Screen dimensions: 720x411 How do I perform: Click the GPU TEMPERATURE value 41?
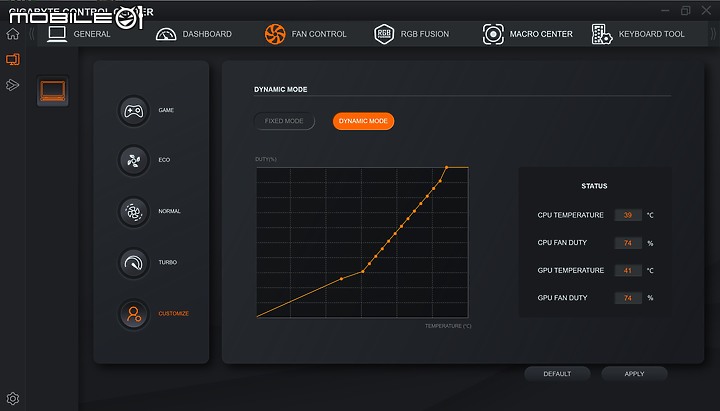click(628, 270)
